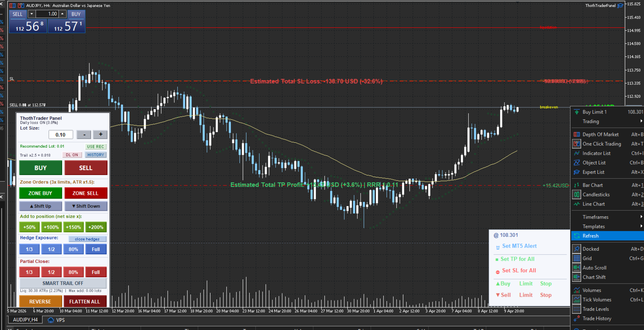644x330 pixels.
Task: Click Docked pin icon in context menu
Action: [577, 249]
